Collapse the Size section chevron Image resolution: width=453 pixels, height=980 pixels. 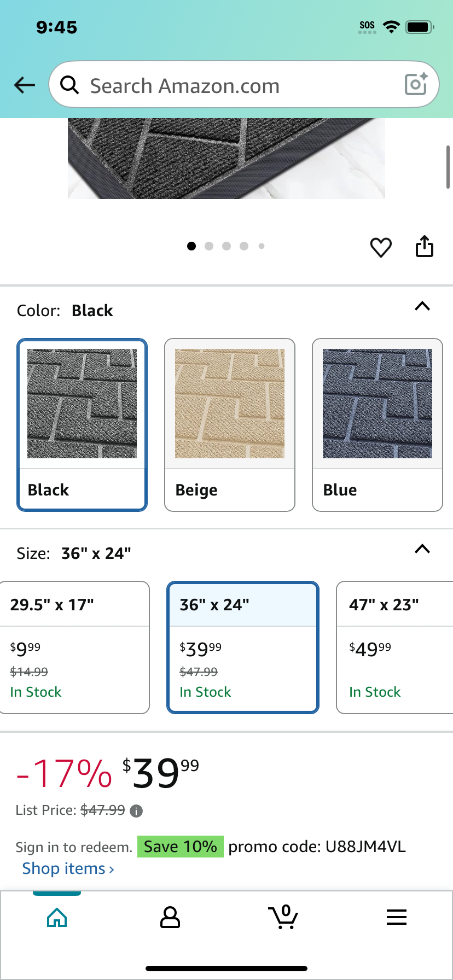[x=422, y=549]
